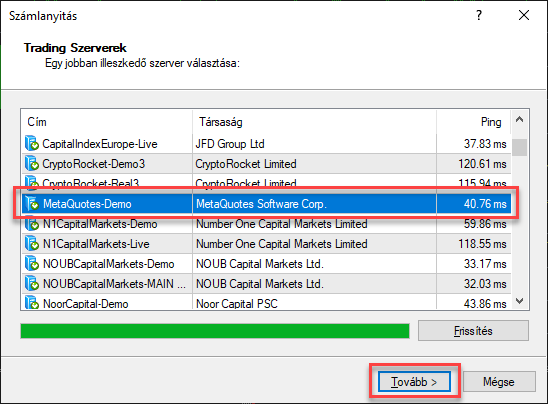This screenshot has width=548, height=404.
Task: Select the CapitalIndexEurope-Live server name
Action: (x=100, y=144)
